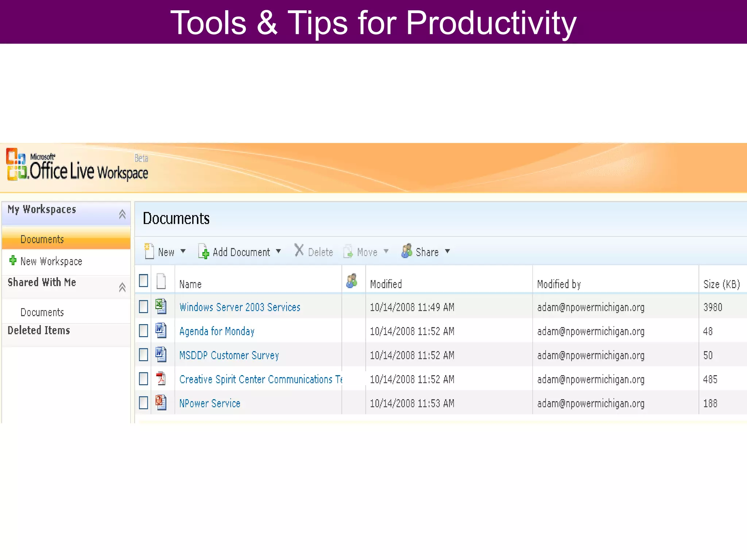Collapse the My Workspaces section
The height and width of the screenshot is (560, 747).
[x=122, y=214]
